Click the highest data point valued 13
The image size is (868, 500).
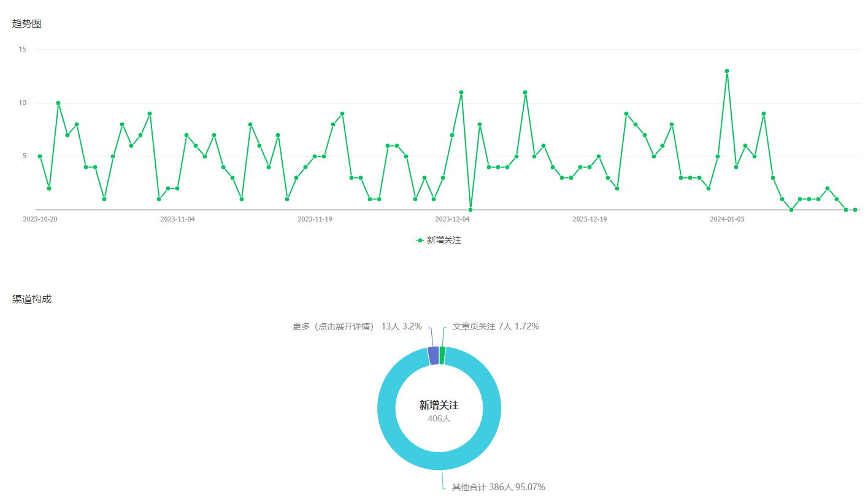coord(727,71)
